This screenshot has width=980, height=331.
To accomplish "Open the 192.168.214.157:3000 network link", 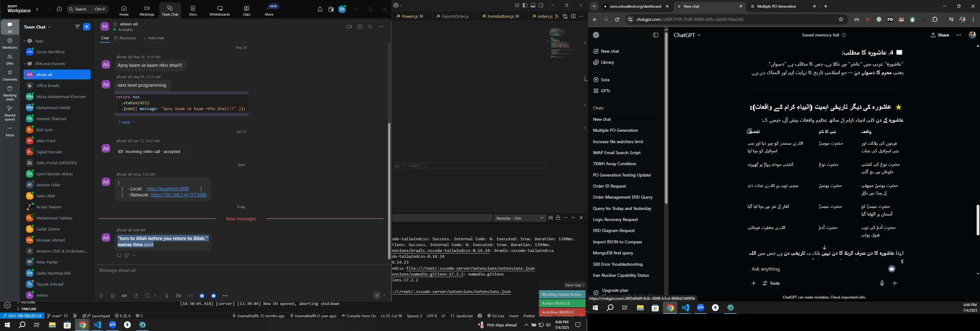I will point(179,195).
